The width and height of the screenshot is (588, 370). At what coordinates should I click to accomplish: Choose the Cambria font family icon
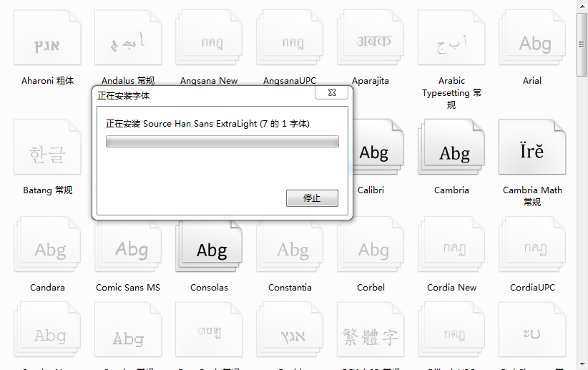coord(451,147)
